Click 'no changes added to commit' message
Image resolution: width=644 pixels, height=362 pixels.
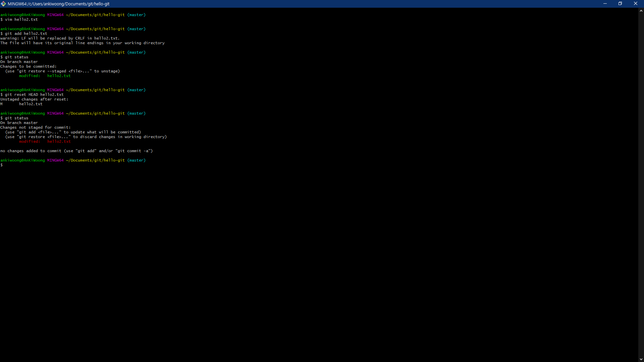pyautogui.click(x=76, y=151)
